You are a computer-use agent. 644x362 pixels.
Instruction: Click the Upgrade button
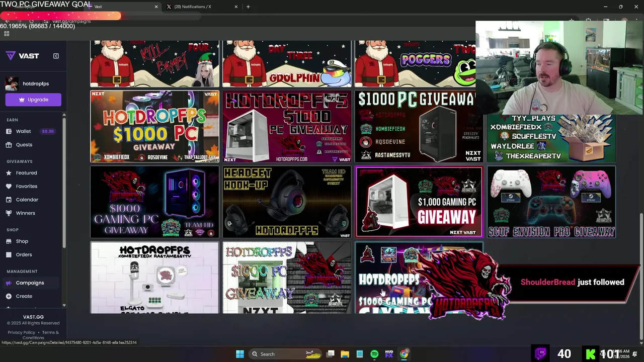click(33, 100)
